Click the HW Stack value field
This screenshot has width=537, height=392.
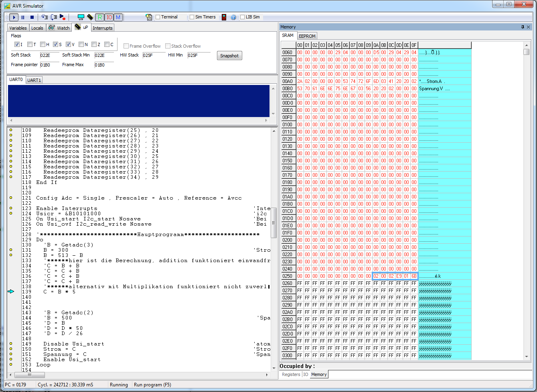pyautogui.click(x=154, y=55)
